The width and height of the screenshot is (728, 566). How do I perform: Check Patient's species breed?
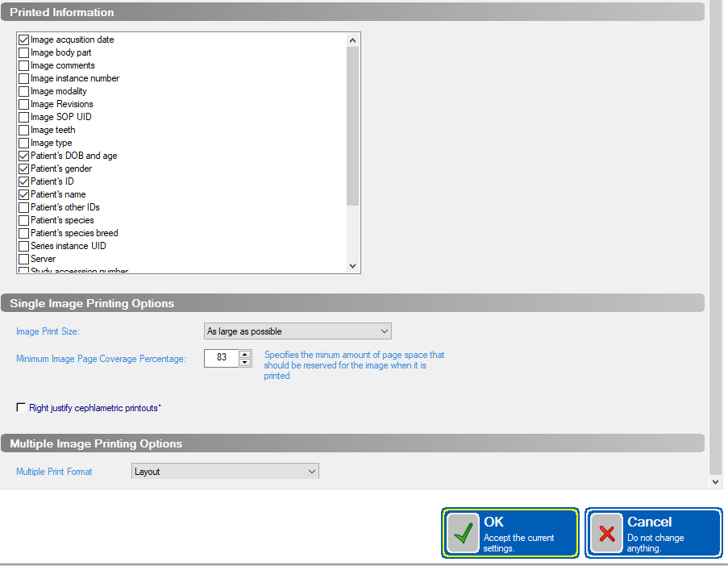click(23, 233)
